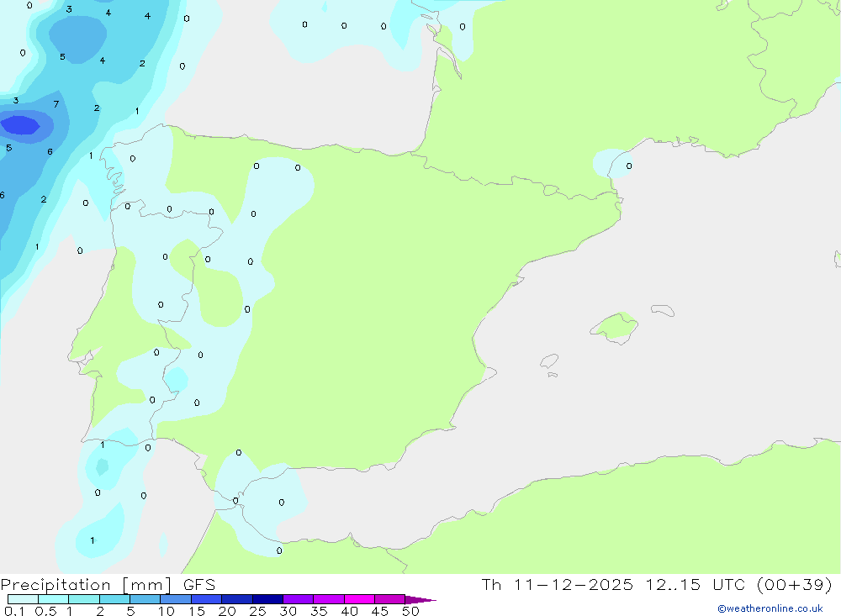The width and height of the screenshot is (841, 616).
Task: Click the '25' legend scale label
Action: coord(258,611)
